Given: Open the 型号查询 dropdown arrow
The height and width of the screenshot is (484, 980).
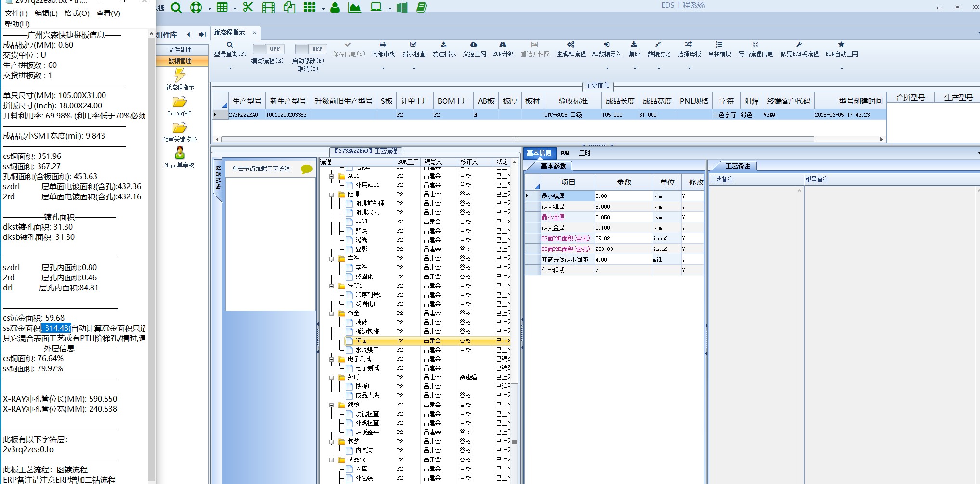Looking at the screenshot, I should click(230, 69).
